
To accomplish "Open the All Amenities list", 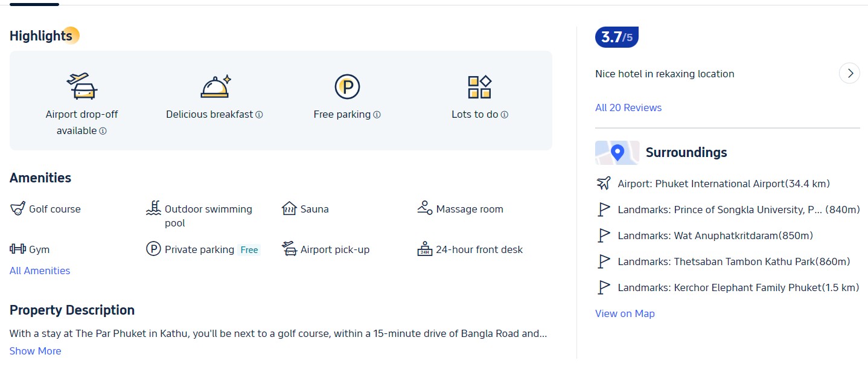I will pyautogui.click(x=40, y=271).
